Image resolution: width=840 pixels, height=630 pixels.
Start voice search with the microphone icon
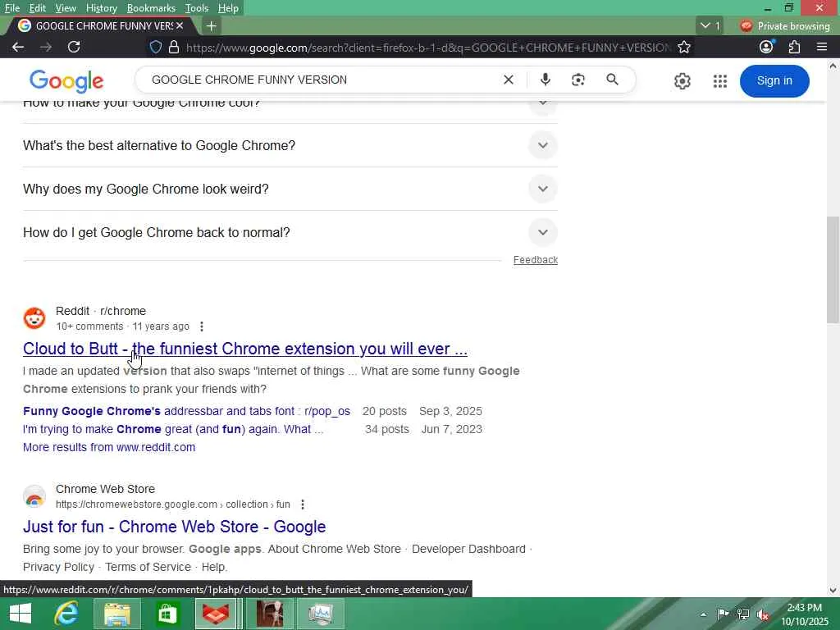546,80
